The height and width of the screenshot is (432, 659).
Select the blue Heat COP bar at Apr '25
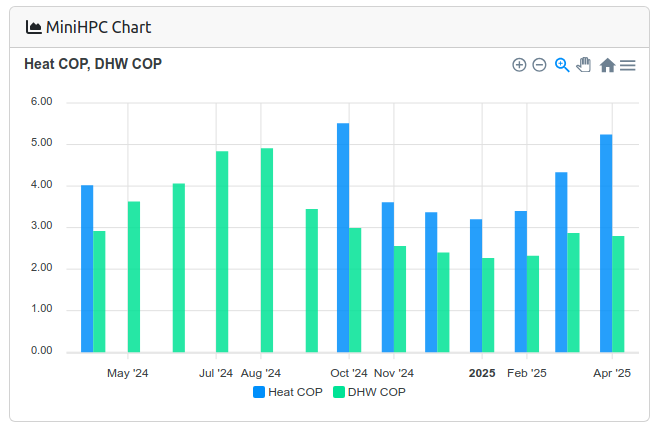pyautogui.click(x=606, y=243)
